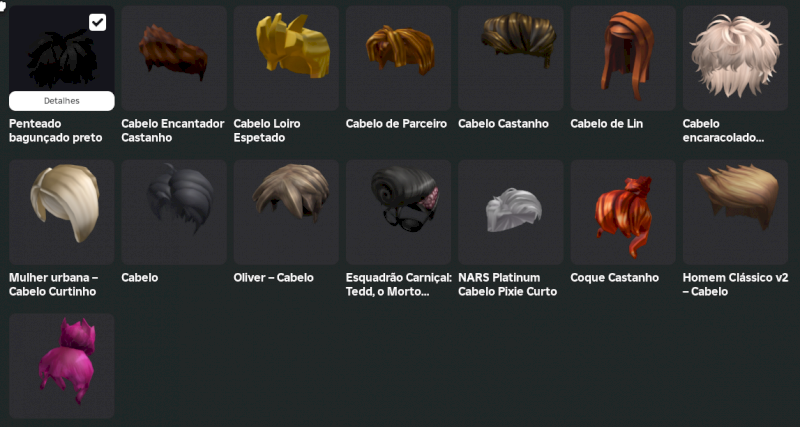The width and height of the screenshot is (800, 427).
Task: Pick the NARS Platinum pixie hair
Action: (x=511, y=212)
